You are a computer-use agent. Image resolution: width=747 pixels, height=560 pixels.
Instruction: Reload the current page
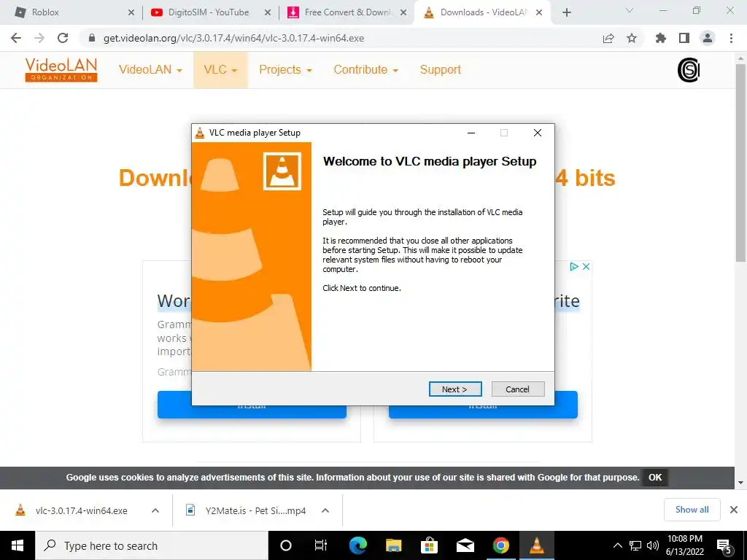tap(63, 38)
